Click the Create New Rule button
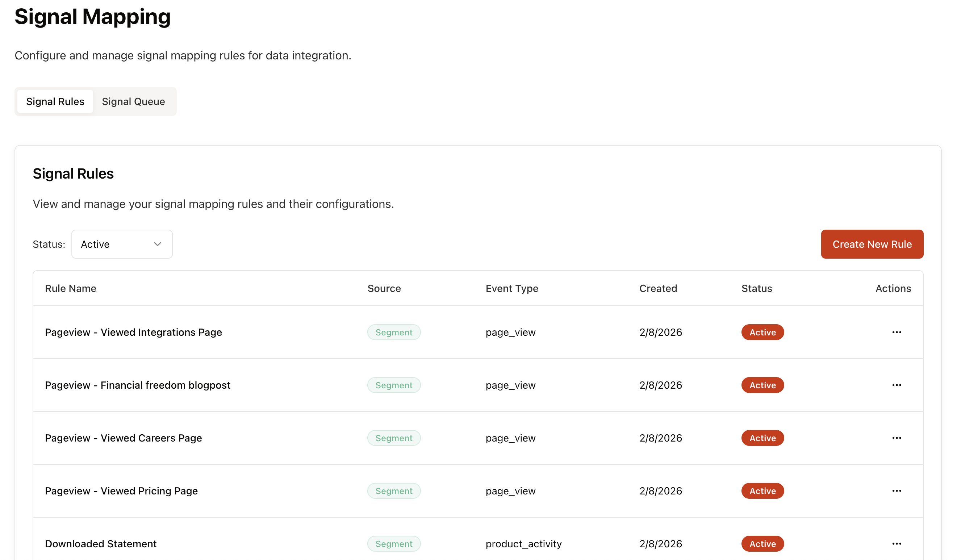The image size is (957, 560). pyautogui.click(x=872, y=244)
